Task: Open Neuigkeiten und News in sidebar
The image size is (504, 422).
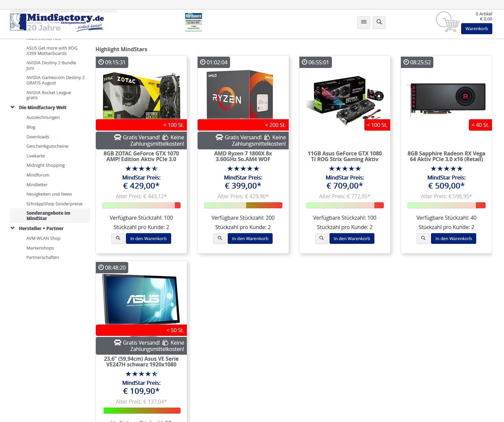Action: click(x=49, y=194)
